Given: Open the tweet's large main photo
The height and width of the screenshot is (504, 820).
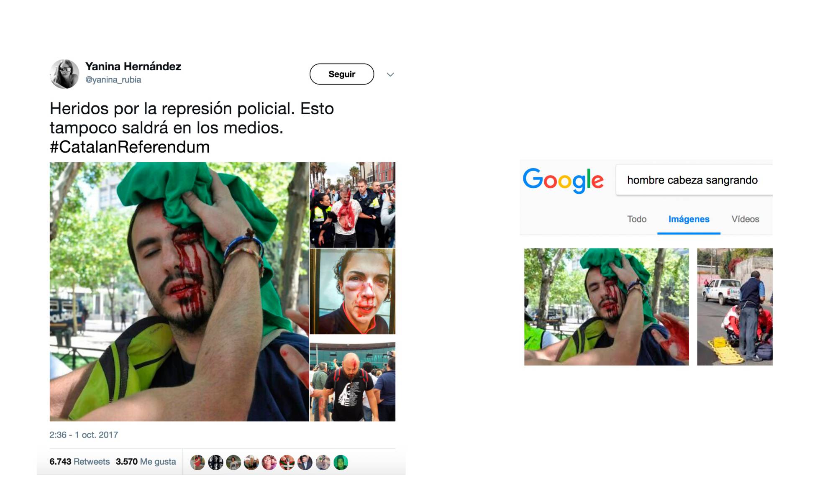Looking at the screenshot, I should pos(179,292).
